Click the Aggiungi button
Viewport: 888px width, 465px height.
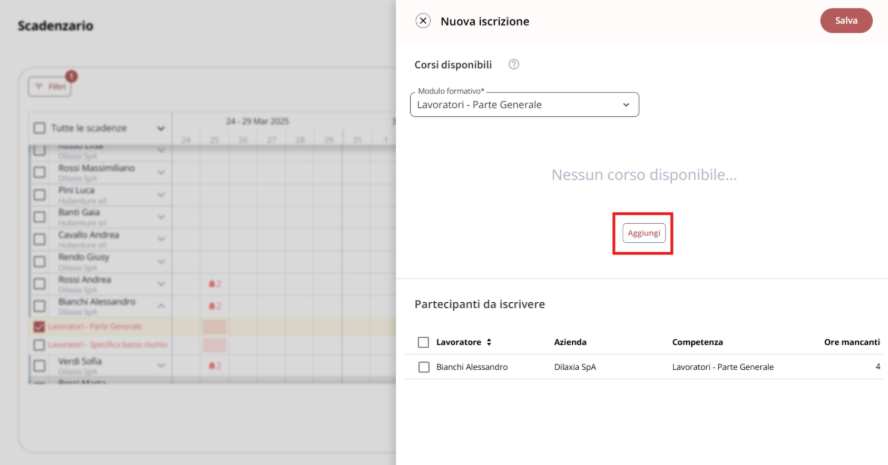[x=644, y=233]
